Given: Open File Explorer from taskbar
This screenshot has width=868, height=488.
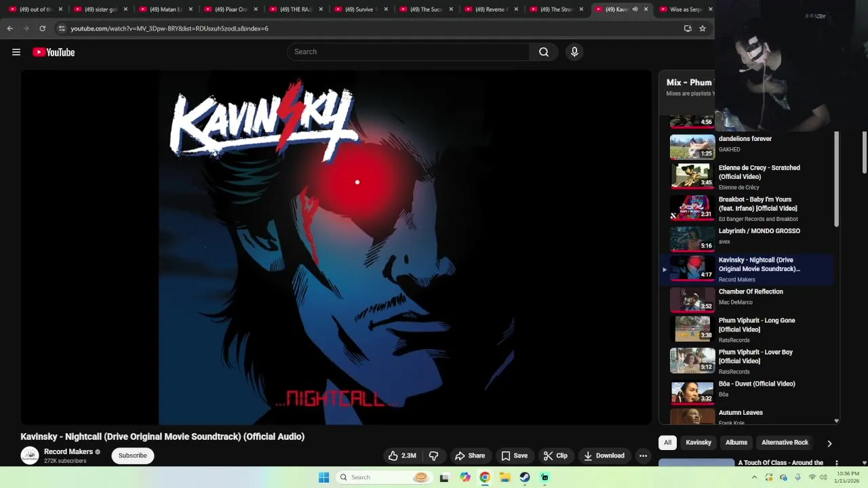Looking at the screenshot, I should click(505, 477).
